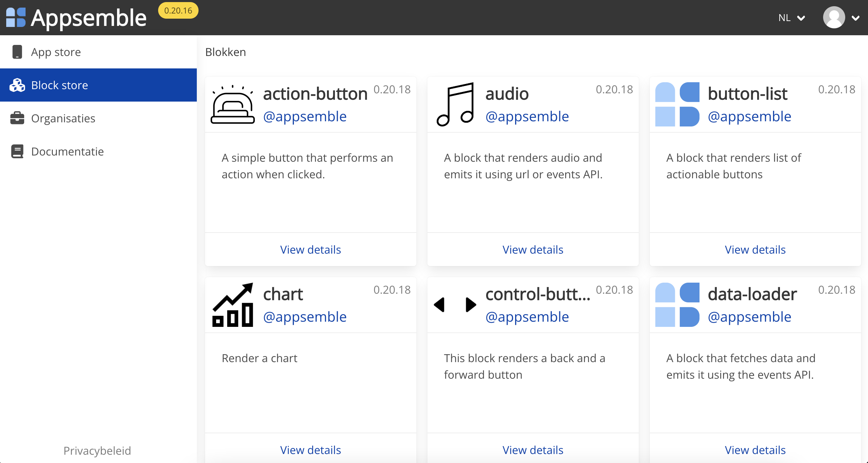
Task: View details of chart block
Action: tap(310, 450)
